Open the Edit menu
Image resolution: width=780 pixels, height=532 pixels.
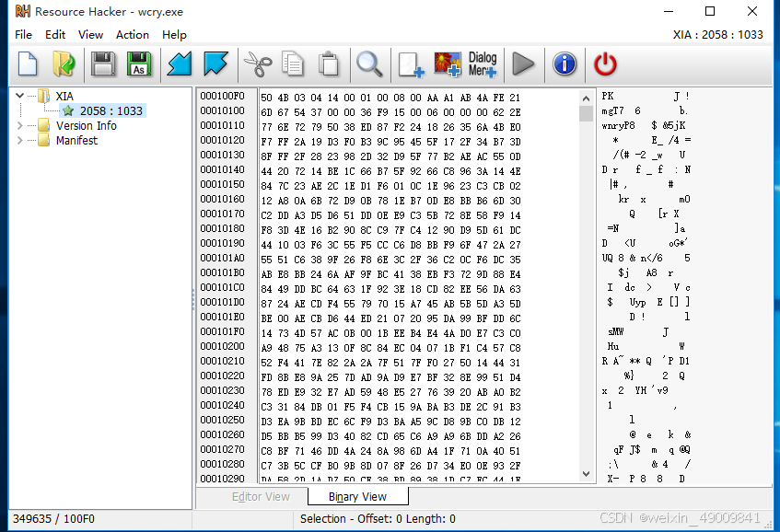(x=55, y=35)
